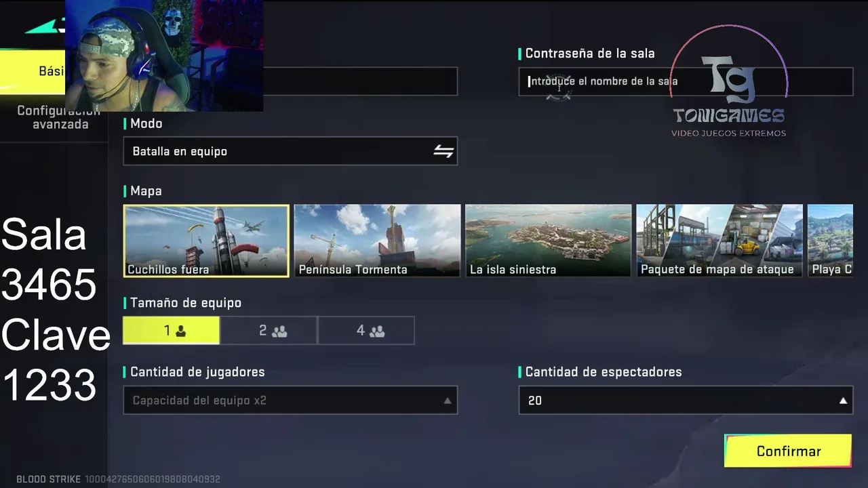Screen dimensions: 868x488
Task: Open the Cantidad de jugadores dropdown
Action: (x=290, y=401)
